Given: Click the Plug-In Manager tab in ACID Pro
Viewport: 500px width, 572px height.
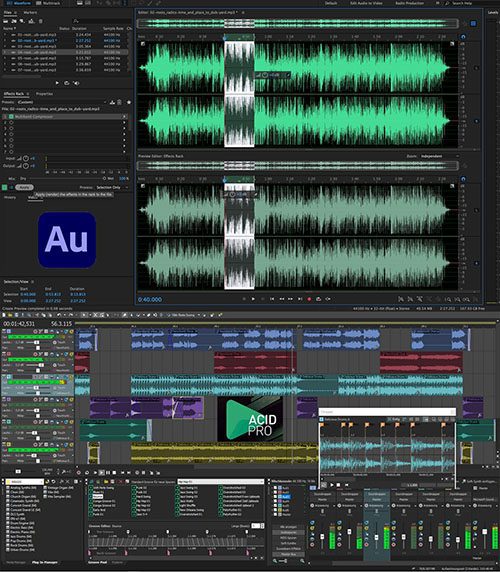Looking at the screenshot, I should (x=45, y=563).
